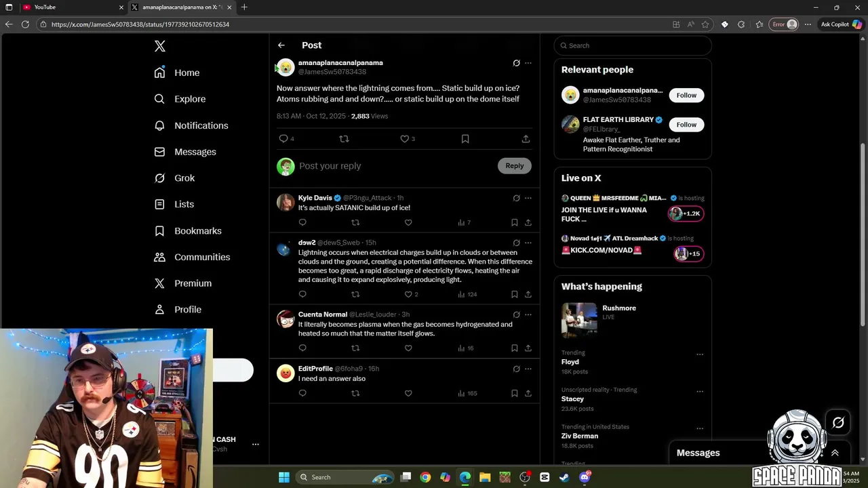Image resolution: width=868 pixels, height=488 pixels.
Task: Share the main post
Action: pos(526,138)
